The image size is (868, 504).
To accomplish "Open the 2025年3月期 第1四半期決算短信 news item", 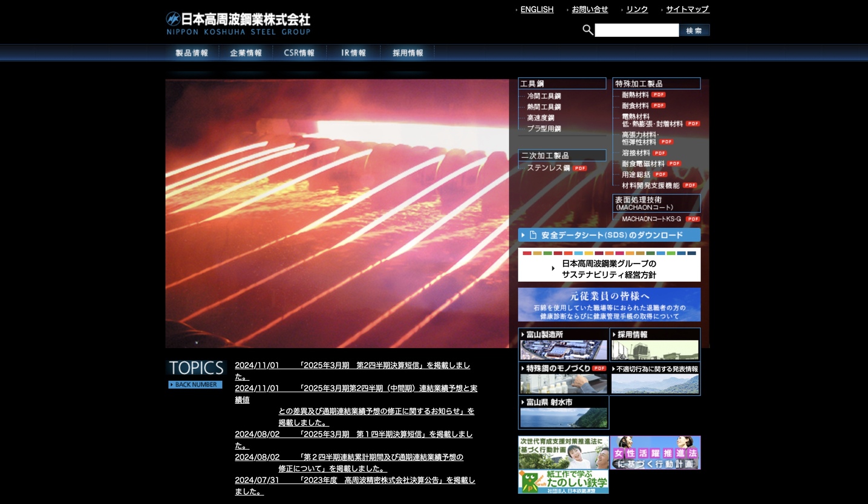I will point(354,439).
